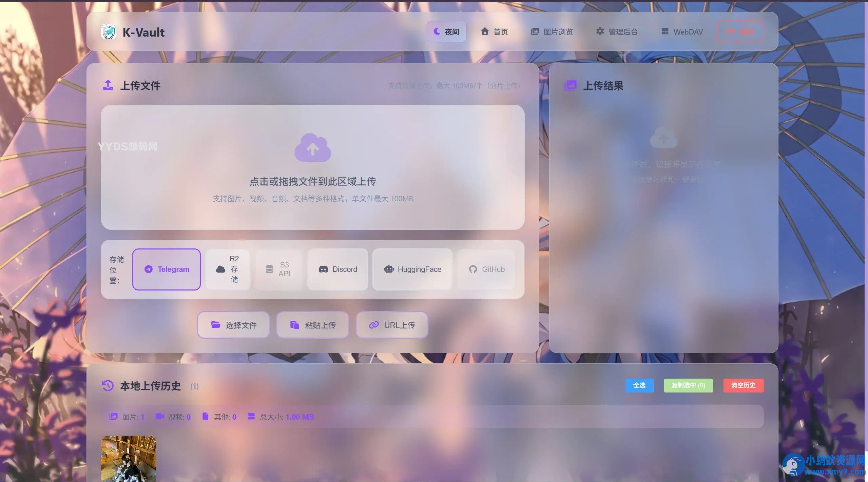Click the clipboard icon on 粘贴上传 button

click(294, 324)
